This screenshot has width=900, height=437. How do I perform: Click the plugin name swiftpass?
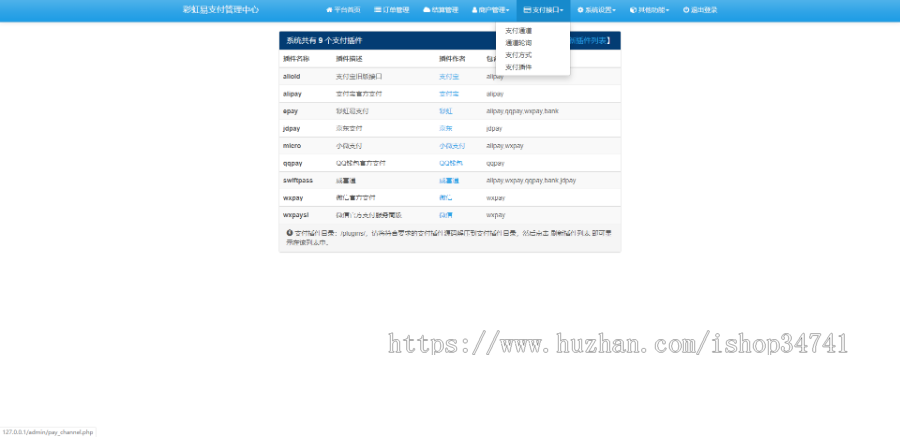tap(297, 180)
